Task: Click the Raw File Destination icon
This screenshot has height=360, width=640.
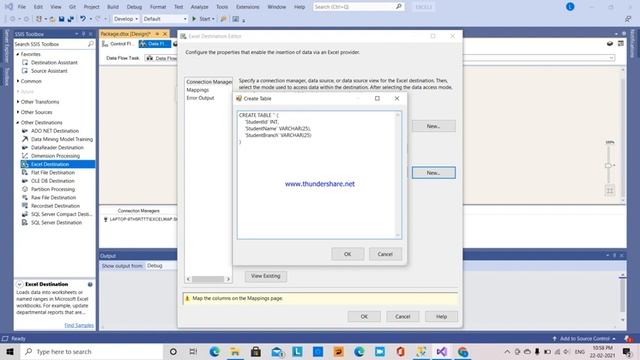Action: click(x=25, y=198)
